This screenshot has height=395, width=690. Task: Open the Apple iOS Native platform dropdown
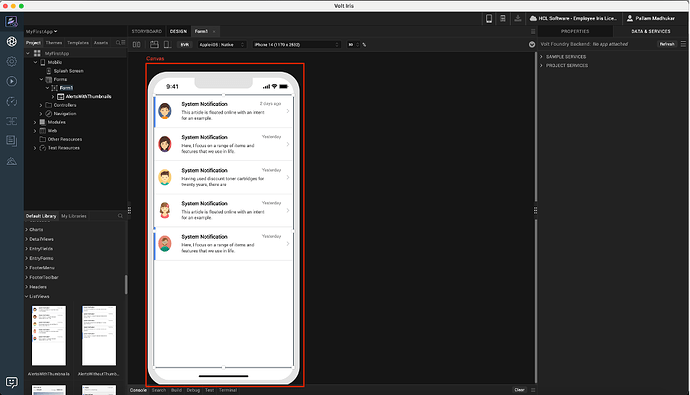(x=221, y=44)
